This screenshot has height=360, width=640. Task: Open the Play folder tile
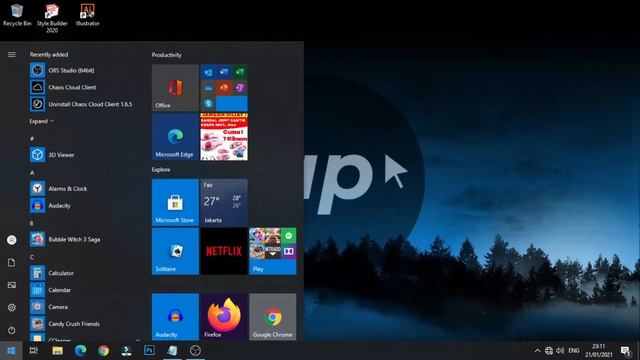[273, 251]
